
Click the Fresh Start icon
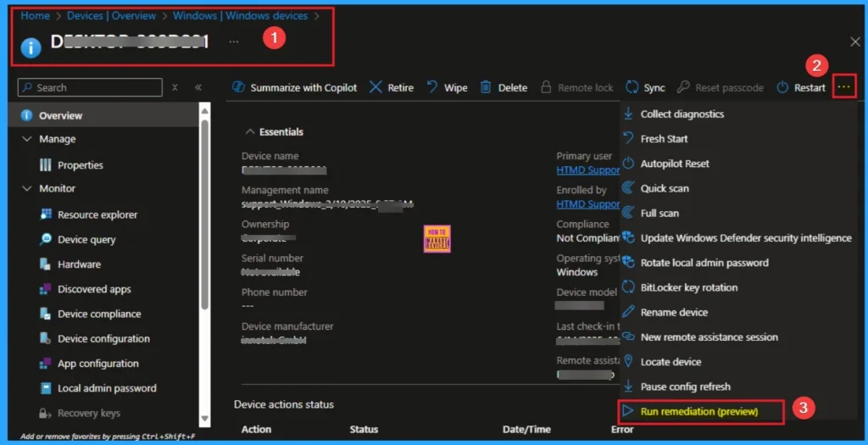tap(628, 138)
